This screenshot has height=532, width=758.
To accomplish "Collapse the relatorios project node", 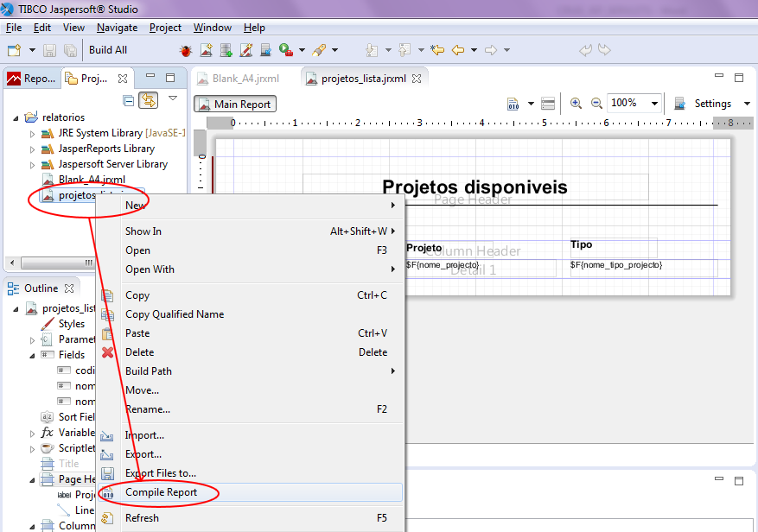I will pyautogui.click(x=16, y=118).
